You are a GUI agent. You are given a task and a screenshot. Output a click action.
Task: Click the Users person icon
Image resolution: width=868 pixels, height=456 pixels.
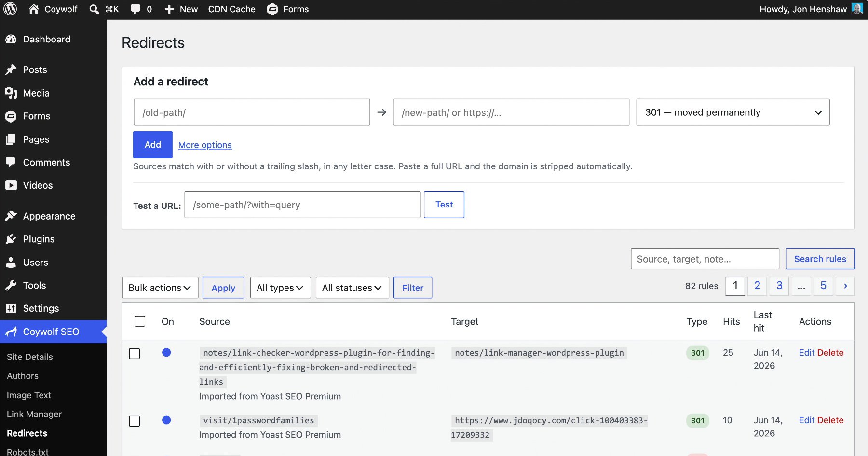(11, 263)
